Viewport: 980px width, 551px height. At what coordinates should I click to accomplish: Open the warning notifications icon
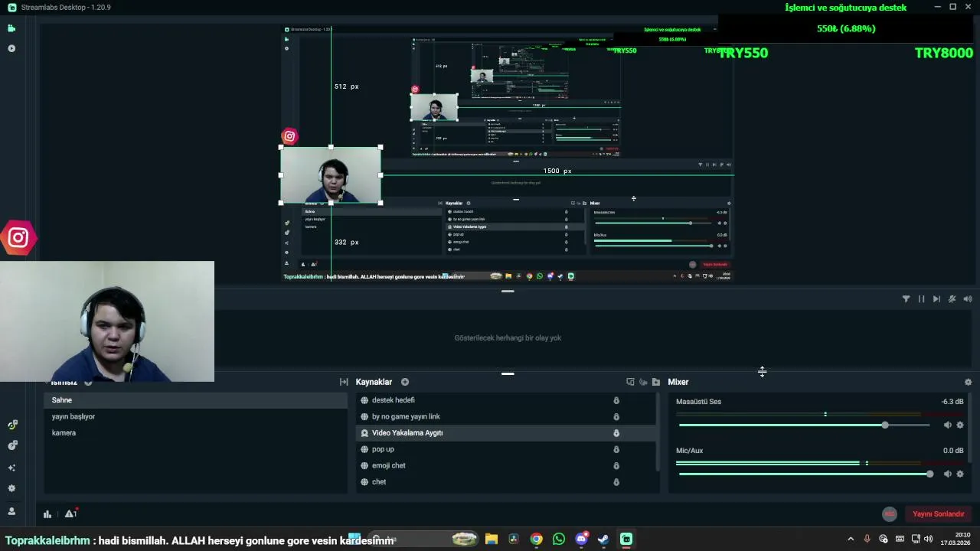pos(70,514)
